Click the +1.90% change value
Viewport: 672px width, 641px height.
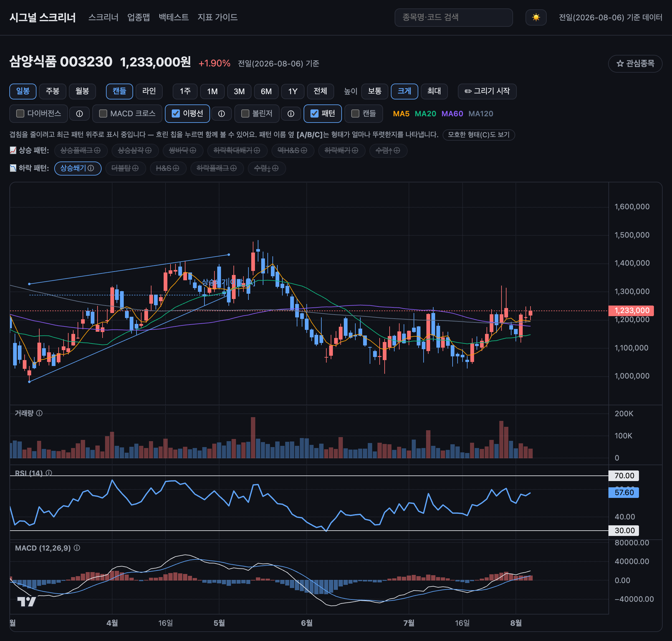pos(214,63)
